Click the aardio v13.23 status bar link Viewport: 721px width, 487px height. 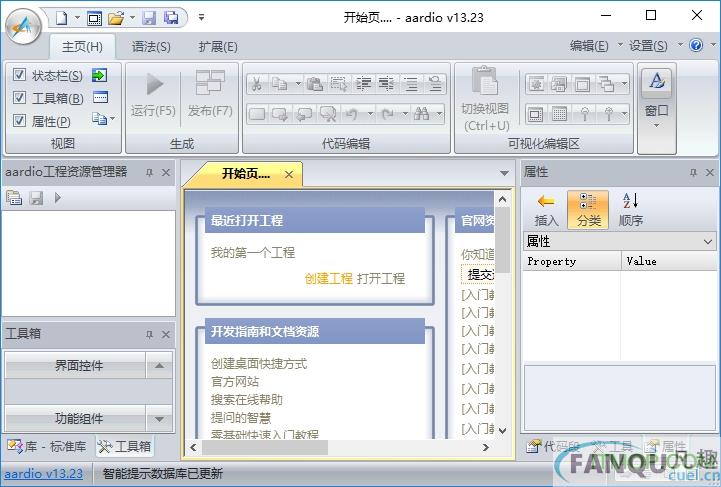pos(44,474)
